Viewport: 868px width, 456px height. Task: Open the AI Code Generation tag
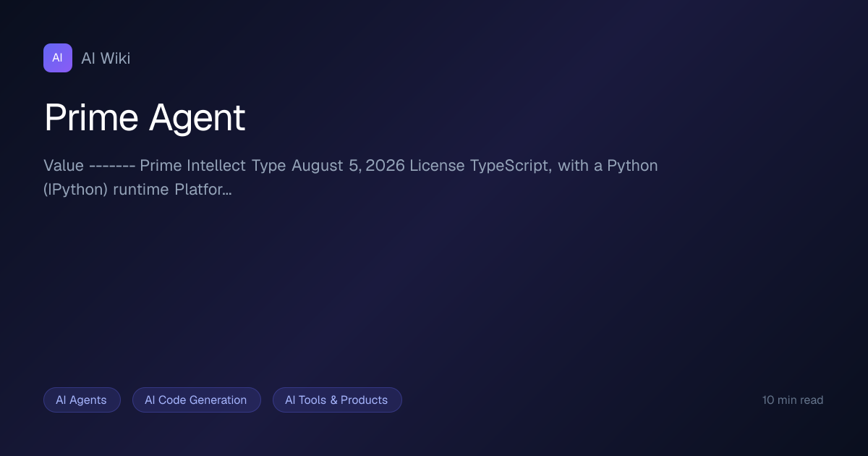(x=196, y=400)
